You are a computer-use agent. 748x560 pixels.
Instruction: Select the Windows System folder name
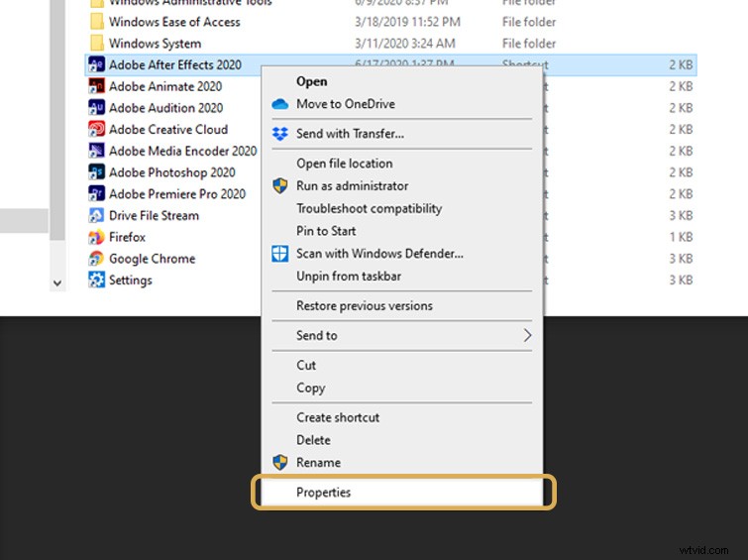pos(155,44)
